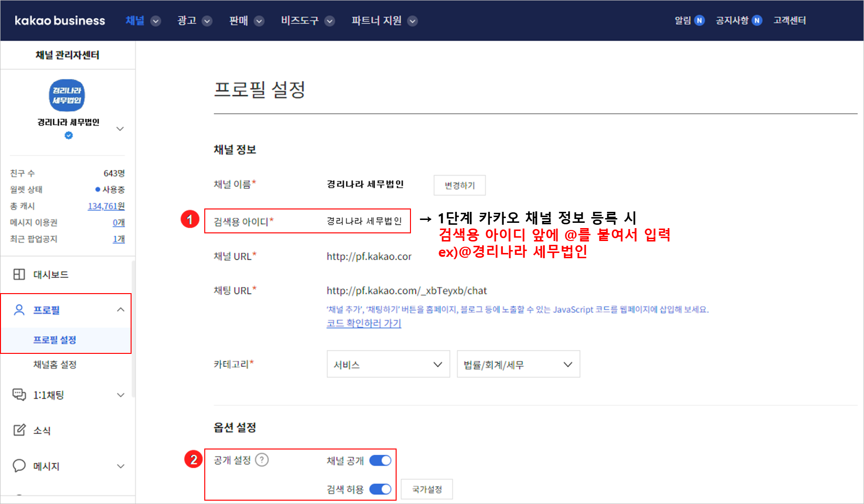This screenshot has height=504, width=864.
Task: Open 1:1채팅 in the sidebar menu
Action: (x=48, y=395)
